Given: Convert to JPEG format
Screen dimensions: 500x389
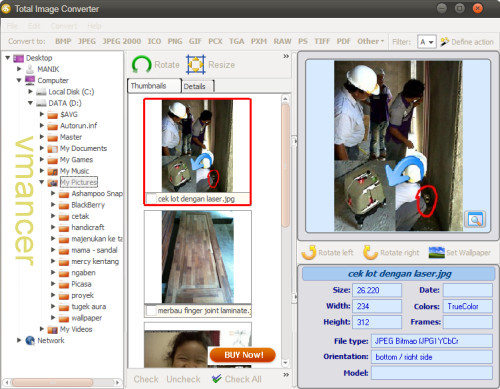Looking at the screenshot, I should click(x=86, y=41).
